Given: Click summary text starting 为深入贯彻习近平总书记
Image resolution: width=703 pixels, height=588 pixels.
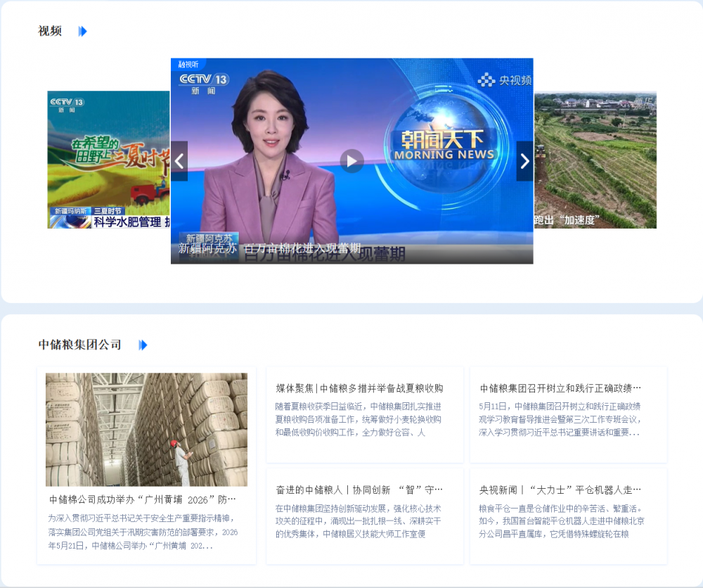Looking at the screenshot, I should 143,532.
